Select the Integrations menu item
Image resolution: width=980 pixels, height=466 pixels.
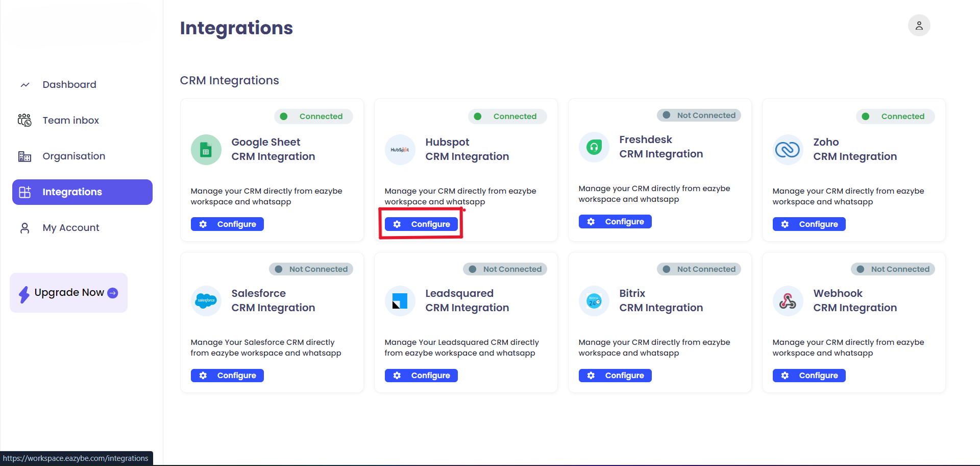pos(82,192)
